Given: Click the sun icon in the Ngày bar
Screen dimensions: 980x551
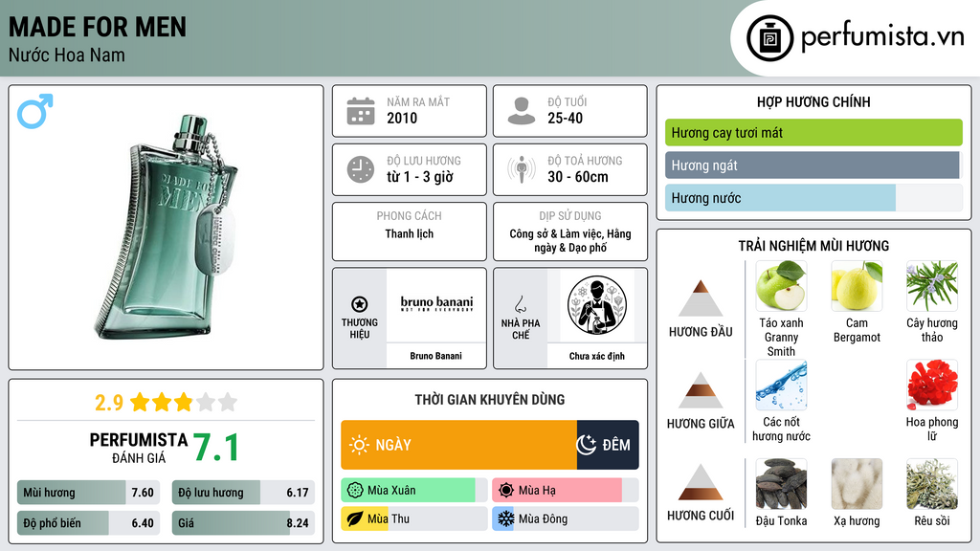Looking at the screenshot, I should [x=360, y=445].
